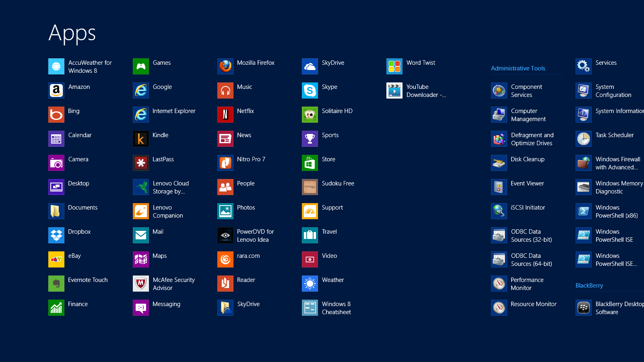Launch the Nitro Pro 7 icon
Image resolution: width=644 pixels, height=362 pixels.
coord(225,163)
